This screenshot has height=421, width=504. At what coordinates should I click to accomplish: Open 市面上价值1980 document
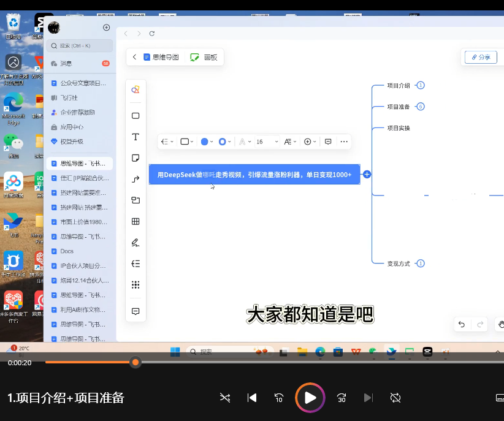click(80, 222)
